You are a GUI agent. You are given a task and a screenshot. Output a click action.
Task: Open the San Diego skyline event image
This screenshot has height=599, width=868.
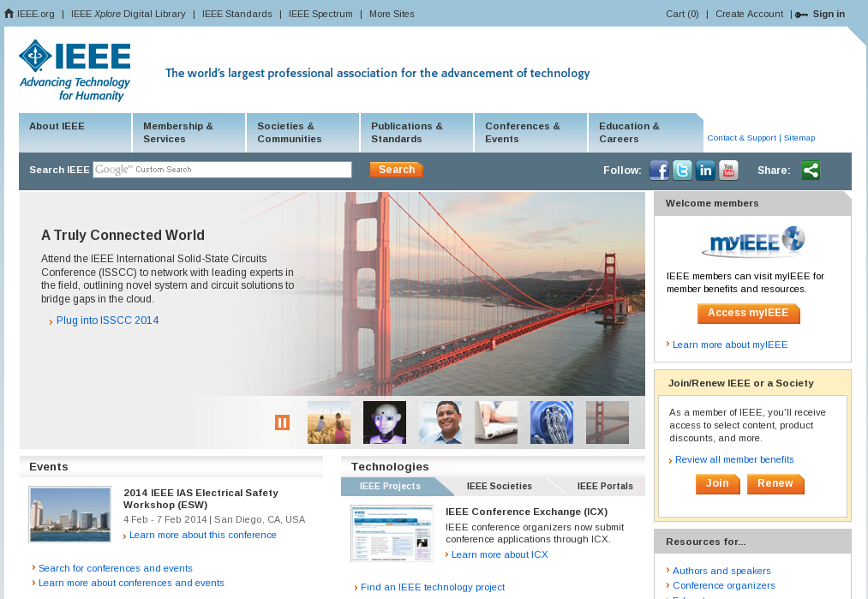pyautogui.click(x=69, y=514)
